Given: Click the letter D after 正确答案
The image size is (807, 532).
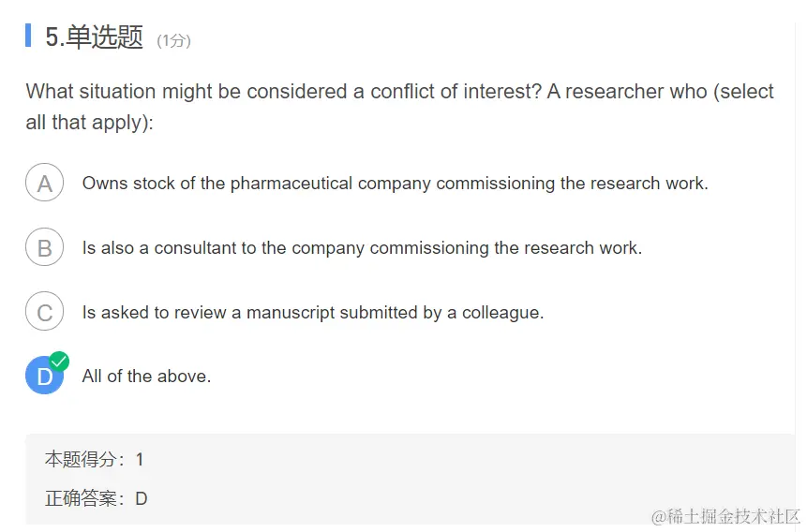Looking at the screenshot, I should click(141, 498).
